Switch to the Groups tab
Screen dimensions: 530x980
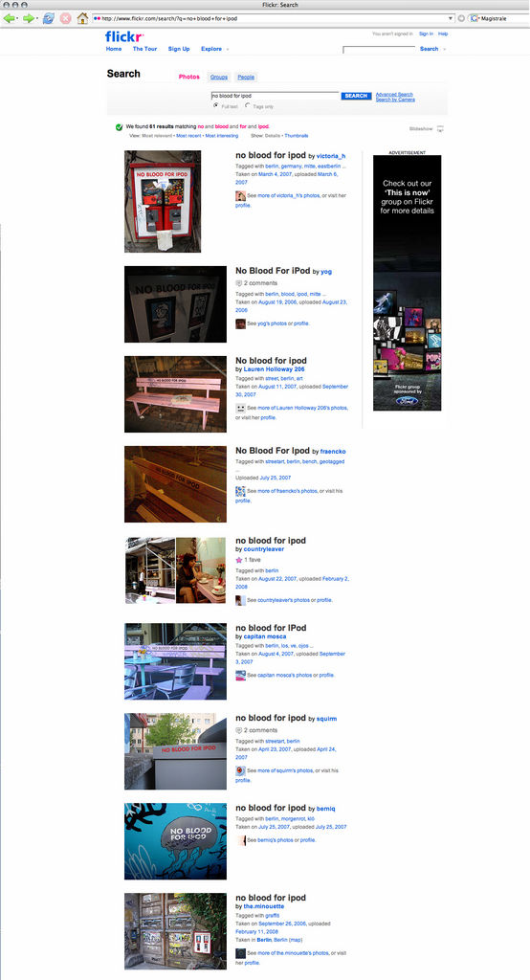pyautogui.click(x=219, y=77)
